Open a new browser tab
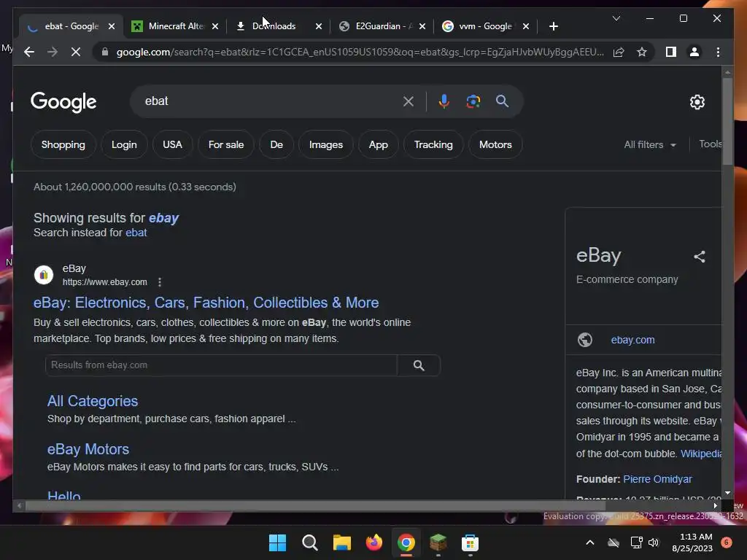This screenshot has height=560, width=747. (553, 26)
